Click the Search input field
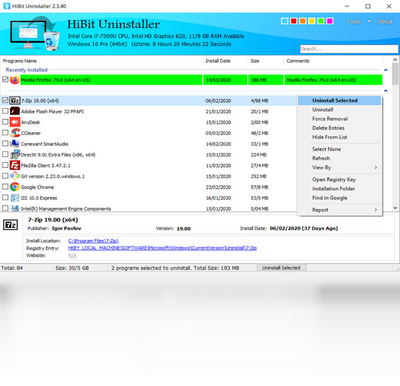400x386 pixels. click(x=349, y=49)
